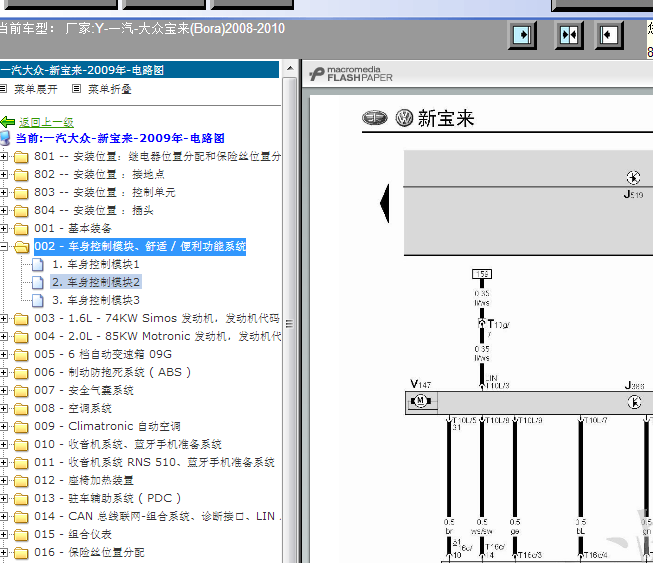
Task: Select 008 - 空调系统 item
Action: tap(73, 408)
